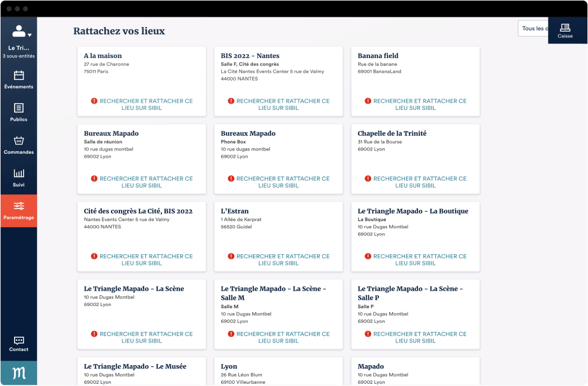The height and width of the screenshot is (386, 588).
Task: Open the Suivi bar chart icon
Action: coord(19,174)
